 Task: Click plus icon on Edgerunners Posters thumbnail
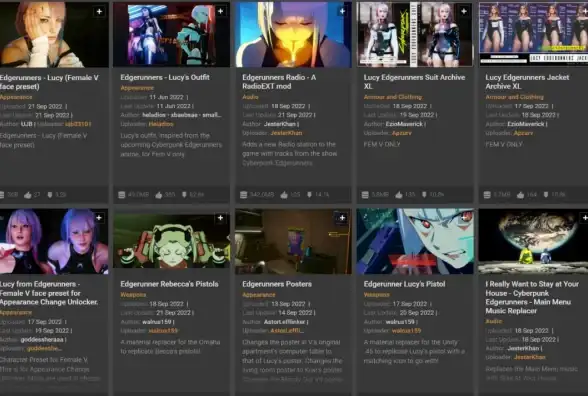[342, 218]
